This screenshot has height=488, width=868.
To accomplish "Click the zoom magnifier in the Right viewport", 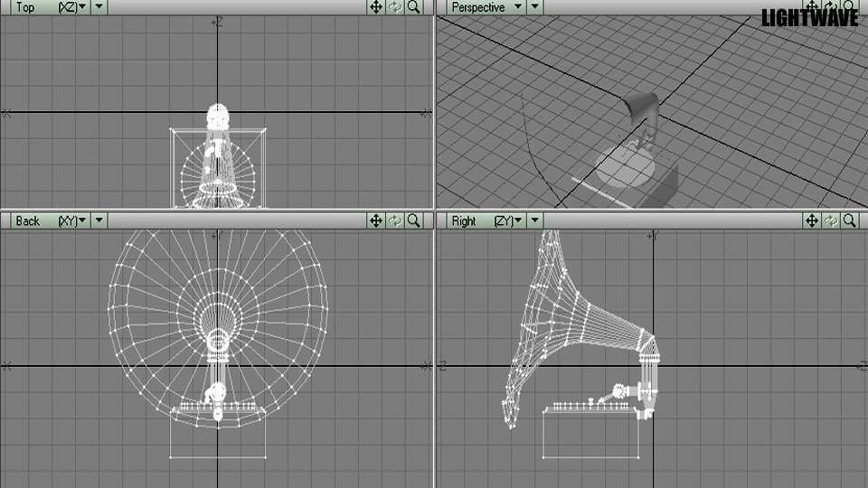I will click(850, 221).
